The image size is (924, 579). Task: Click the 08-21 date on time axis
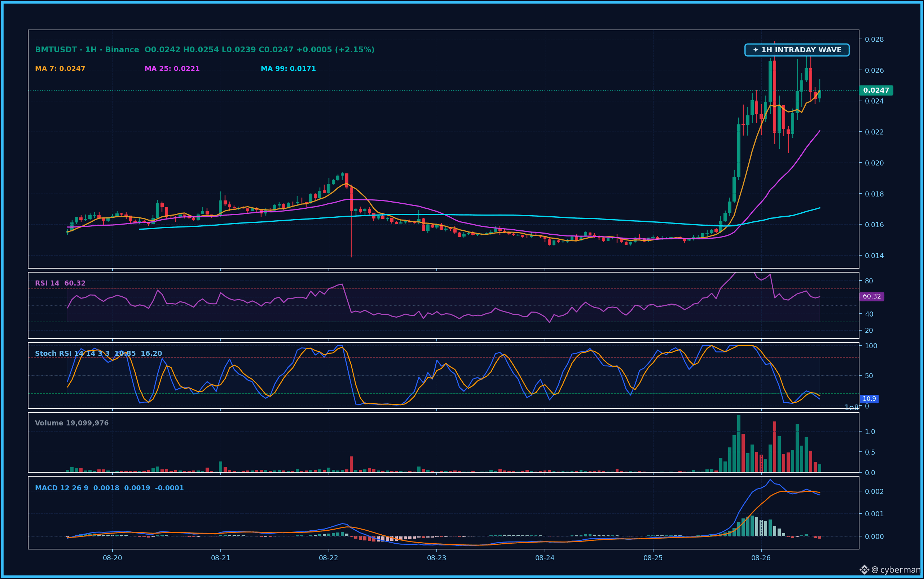pos(221,558)
